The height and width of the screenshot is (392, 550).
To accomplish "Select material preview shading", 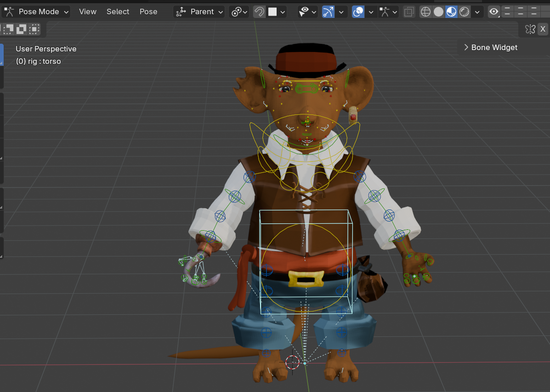I will (452, 12).
